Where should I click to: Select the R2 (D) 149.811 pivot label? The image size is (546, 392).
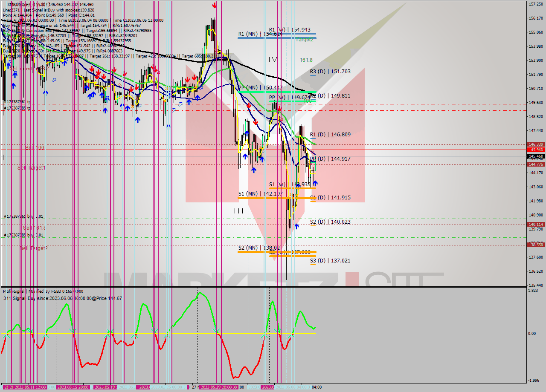coord(330,96)
